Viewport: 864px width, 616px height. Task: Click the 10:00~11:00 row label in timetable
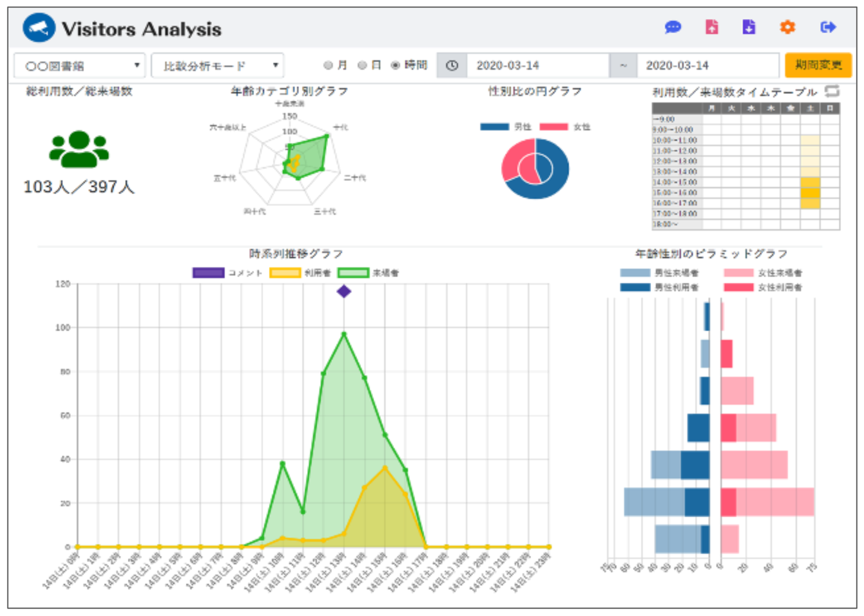(677, 140)
